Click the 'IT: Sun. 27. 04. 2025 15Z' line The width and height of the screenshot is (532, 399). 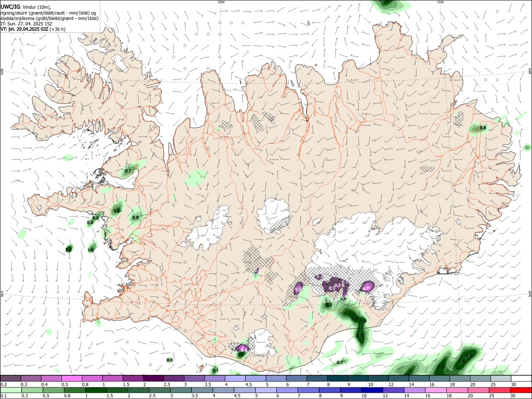pyautogui.click(x=27, y=24)
